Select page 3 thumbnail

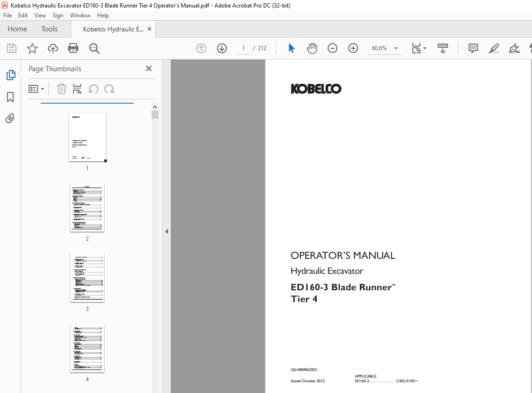[87, 278]
